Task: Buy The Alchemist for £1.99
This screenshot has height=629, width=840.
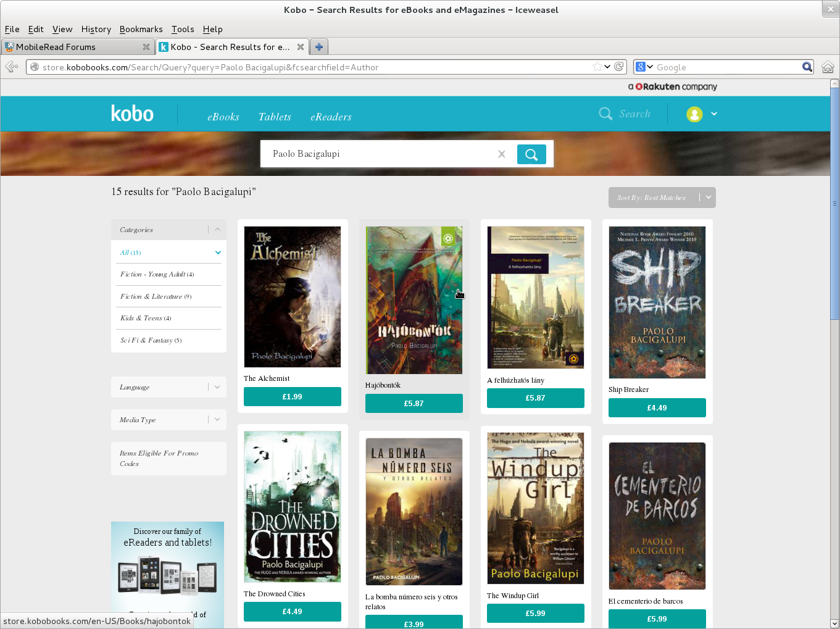Action: (293, 397)
